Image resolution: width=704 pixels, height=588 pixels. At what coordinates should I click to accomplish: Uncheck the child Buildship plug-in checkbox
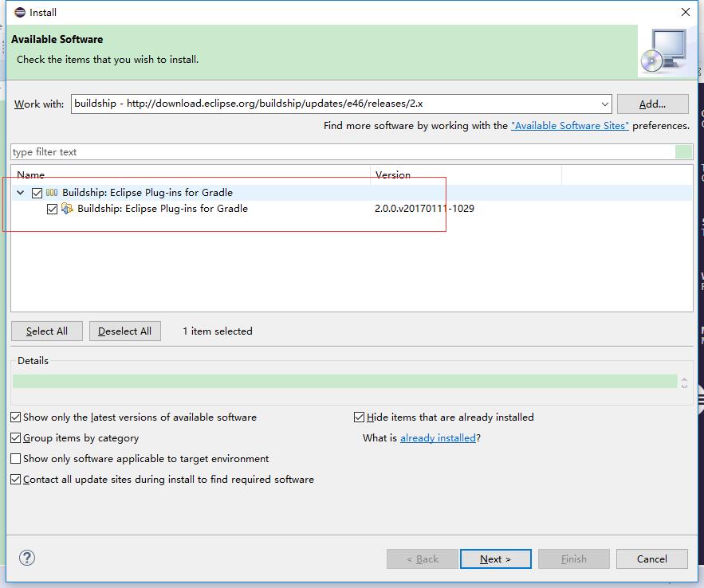(53, 209)
